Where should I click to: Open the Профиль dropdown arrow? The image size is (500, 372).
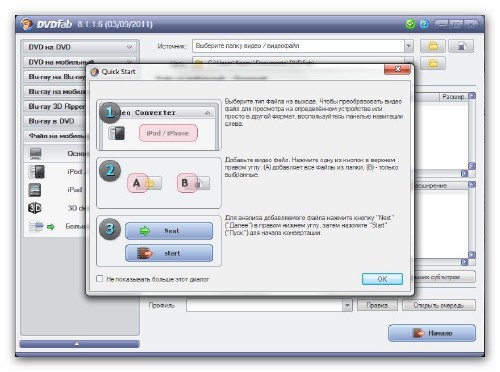pyautogui.click(x=347, y=305)
